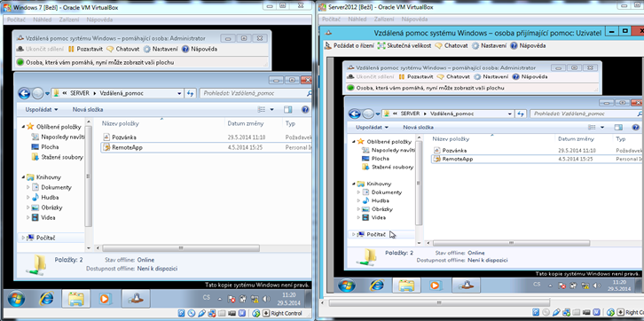Click Prohledat search field in the mirrored Explorer in Server2012
644x321 pixels.
[585, 114]
